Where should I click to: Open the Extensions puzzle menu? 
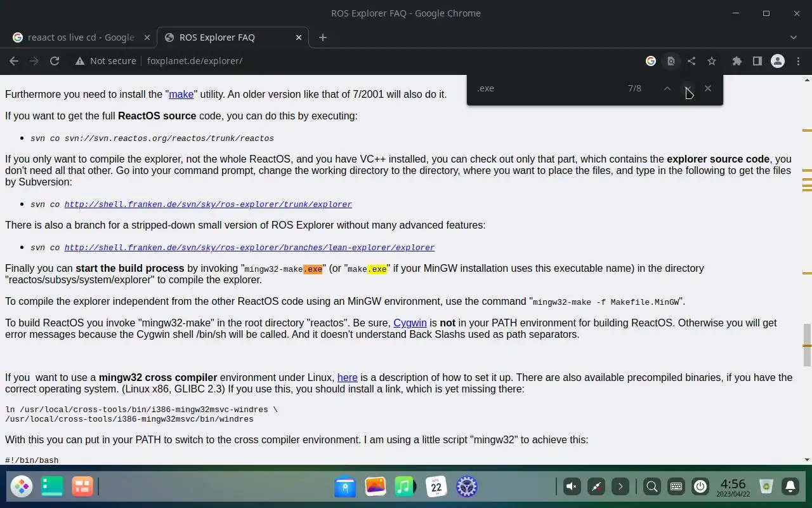click(x=737, y=61)
